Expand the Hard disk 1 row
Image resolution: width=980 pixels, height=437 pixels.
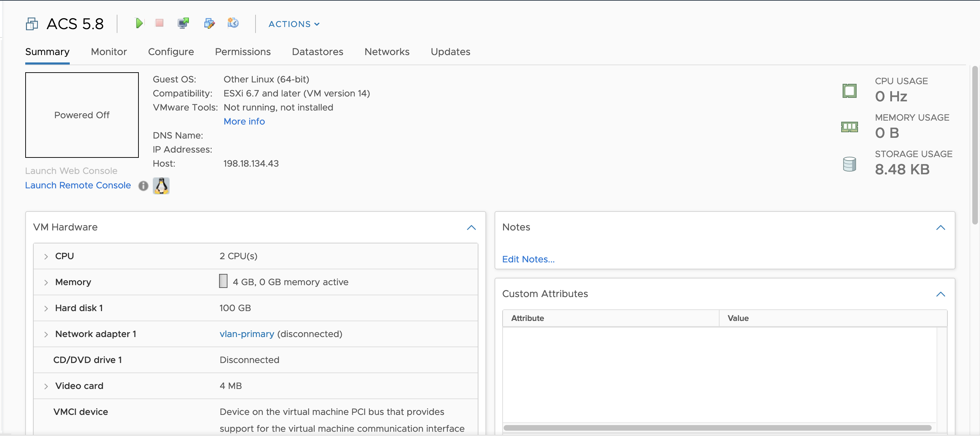click(46, 308)
